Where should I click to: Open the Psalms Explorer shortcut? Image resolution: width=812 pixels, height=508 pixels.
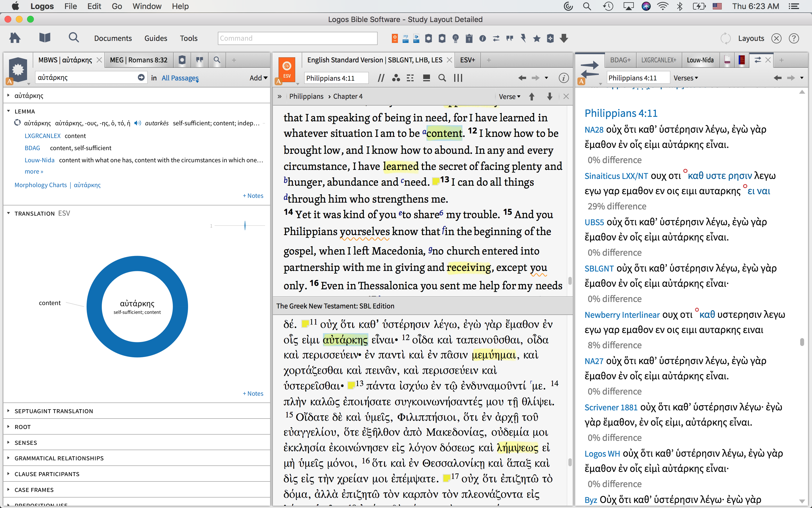click(416, 38)
